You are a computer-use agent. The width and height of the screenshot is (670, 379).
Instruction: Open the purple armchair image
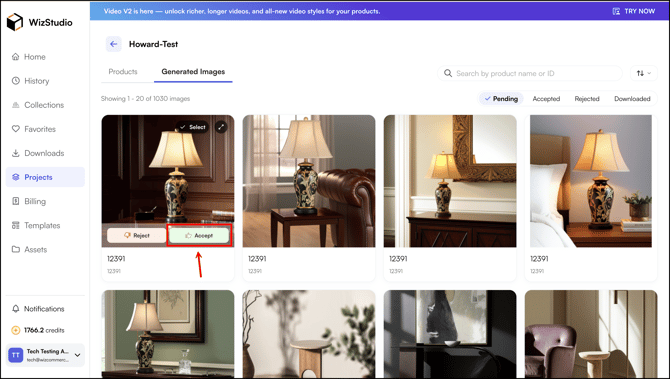(591, 334)
